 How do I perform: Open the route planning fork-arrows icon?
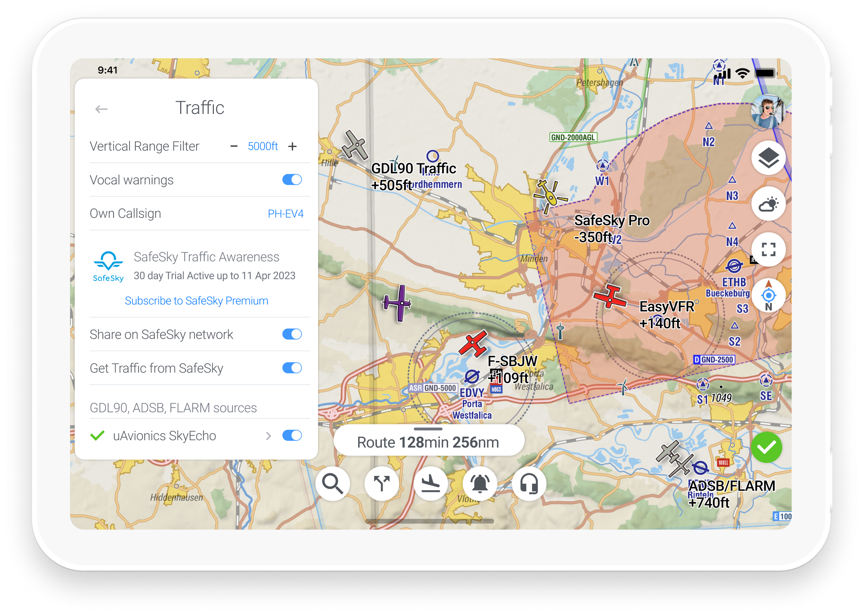click(382, 484)
